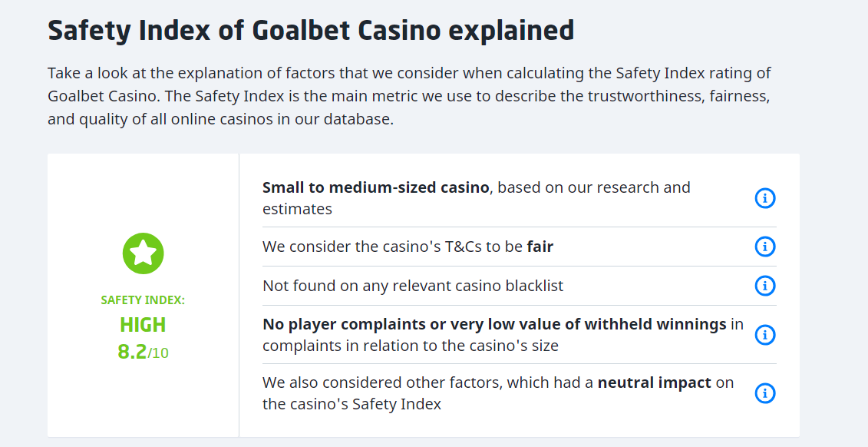
Task: Click the bold 'neutral impact' phrase
Action: [x=654, y=382]
